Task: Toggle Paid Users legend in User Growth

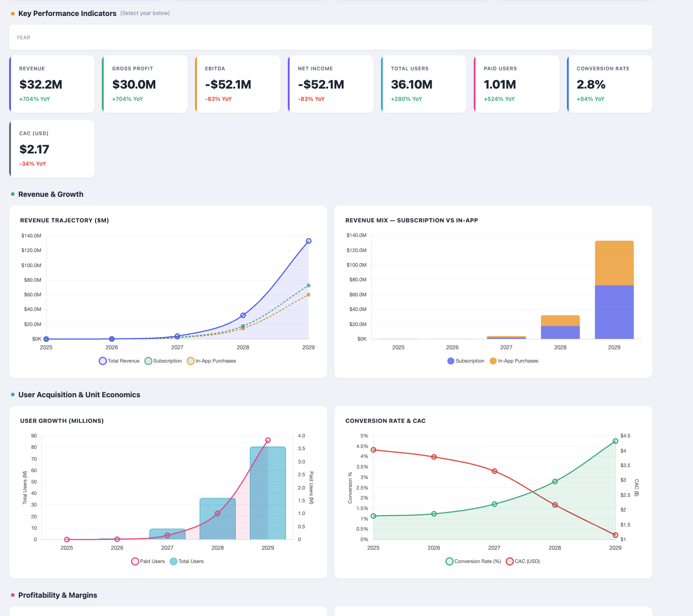Action: [x=148, y=561]
